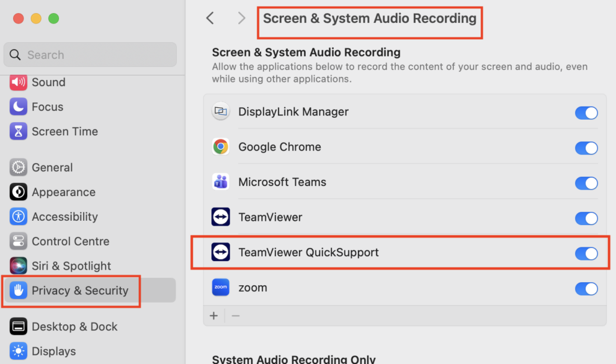Screen dimensions: 616x364
Task: Click the Search field in sidebar
Action: (x=90, y=55)
